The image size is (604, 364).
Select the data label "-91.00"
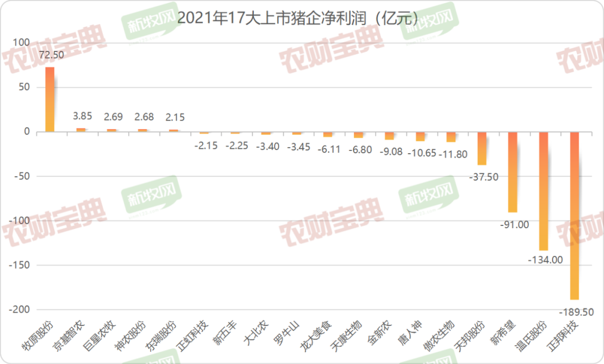(x=515, y=225)
